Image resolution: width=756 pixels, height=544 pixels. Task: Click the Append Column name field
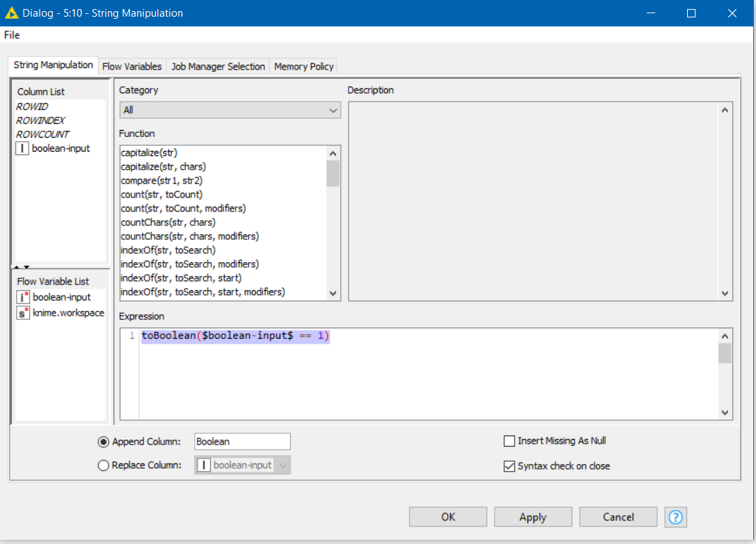coord(241,442)
